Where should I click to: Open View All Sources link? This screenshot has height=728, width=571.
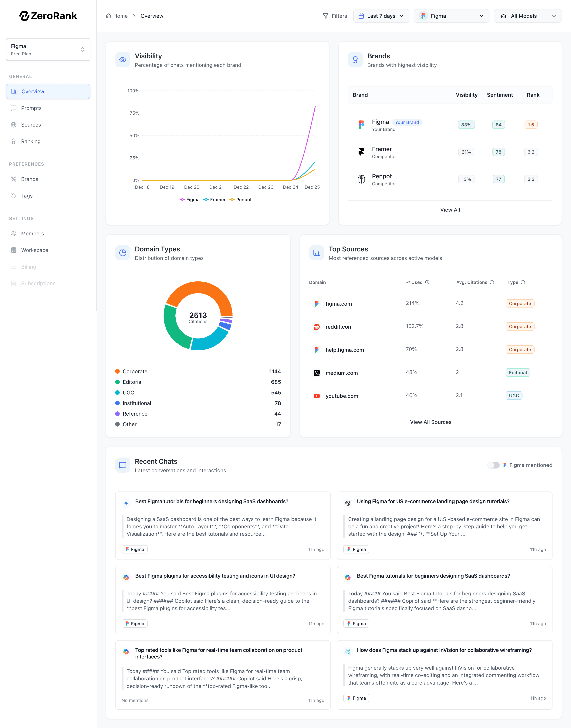pos(431,422)
